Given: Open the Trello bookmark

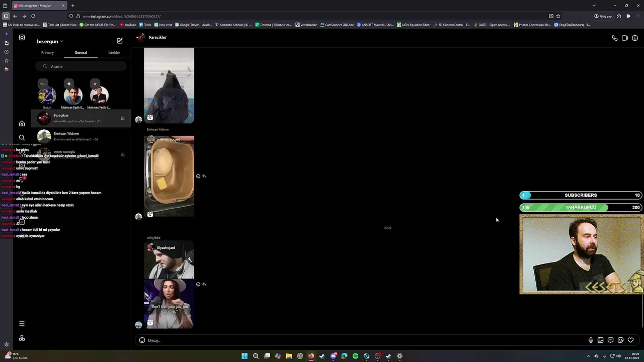Looking at the screenshot, I should (145, 25).
